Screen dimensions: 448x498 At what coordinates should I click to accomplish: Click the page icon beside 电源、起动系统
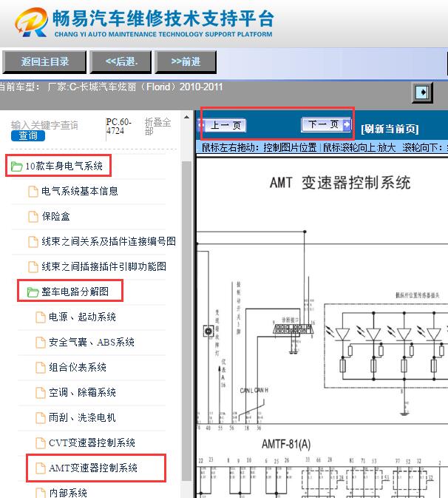41,317
